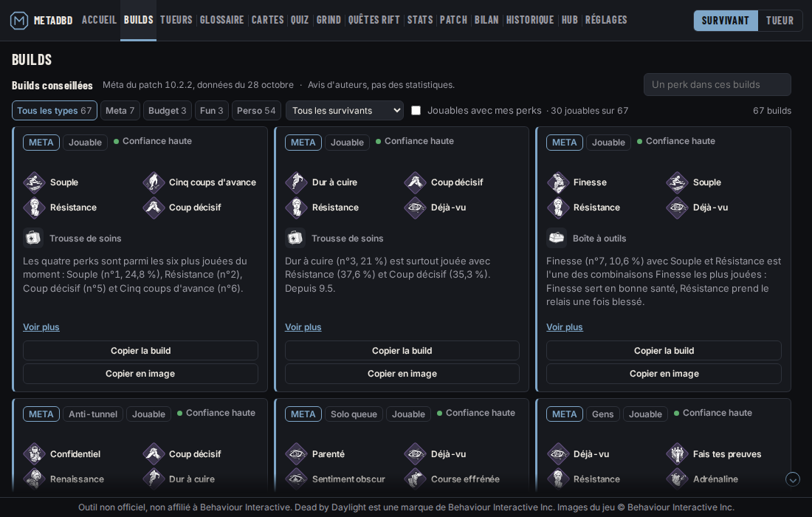Enable Jouables avec mes perks checkbox

click(x=416, y=110)
